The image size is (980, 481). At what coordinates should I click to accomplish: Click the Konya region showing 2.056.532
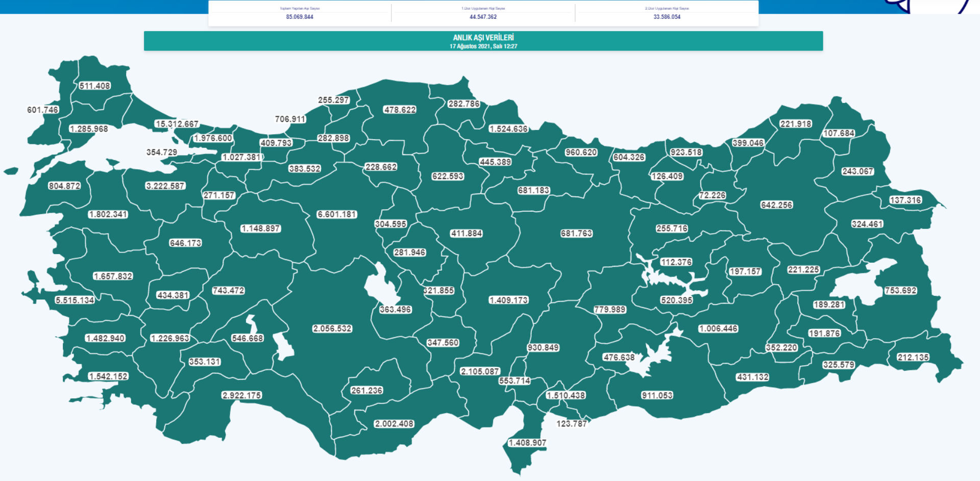coord(332,328)
